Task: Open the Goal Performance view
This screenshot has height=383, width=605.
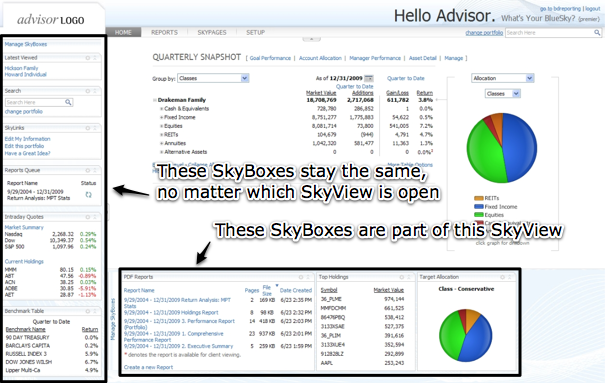Action: coord(270,58)
